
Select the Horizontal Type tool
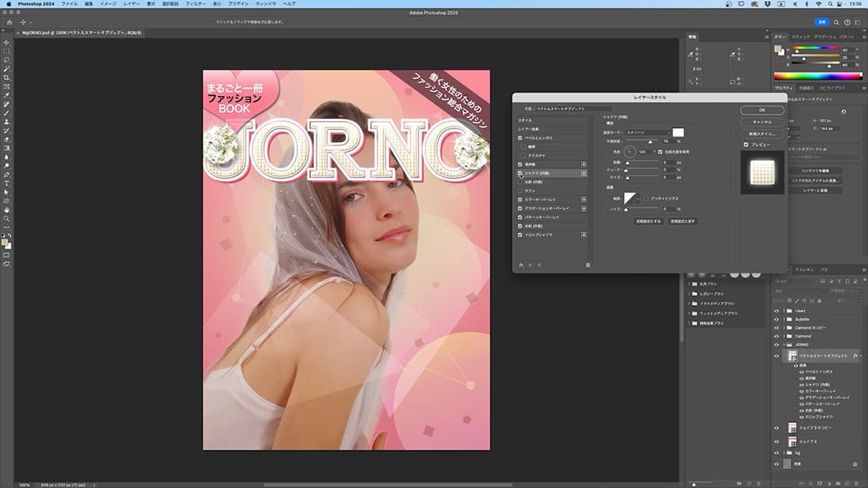(7, 183)
